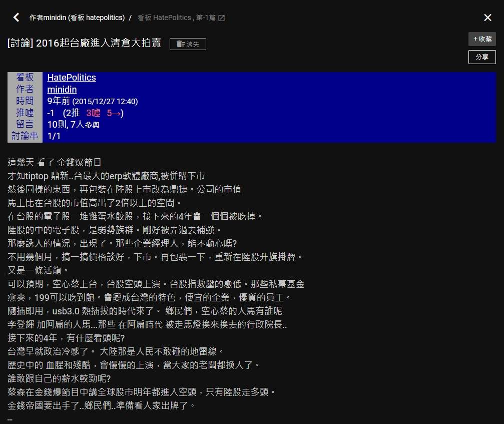504x424 pixels.
Task: Click the line starting 隨插即用，usb3.0
Action: point(145,311)
